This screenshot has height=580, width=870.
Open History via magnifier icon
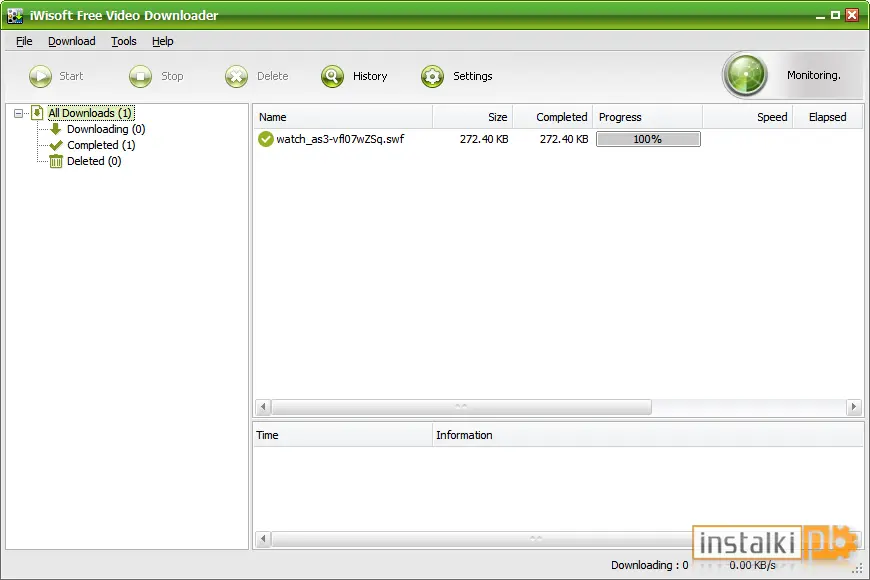click(332, 77)
